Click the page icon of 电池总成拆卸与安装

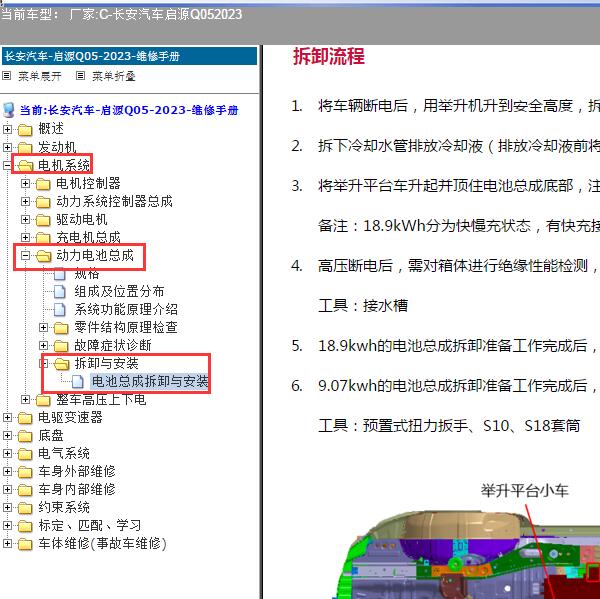pyautogui.click(x=78, y=382)
